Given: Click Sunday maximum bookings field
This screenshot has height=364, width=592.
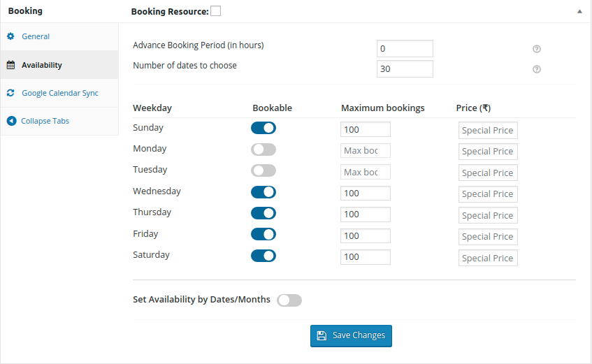Looking at the screenshot, I should click(x=366, y=129).
